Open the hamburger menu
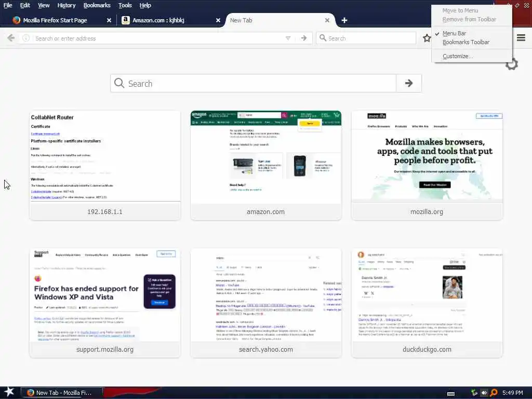 [521, 37]
